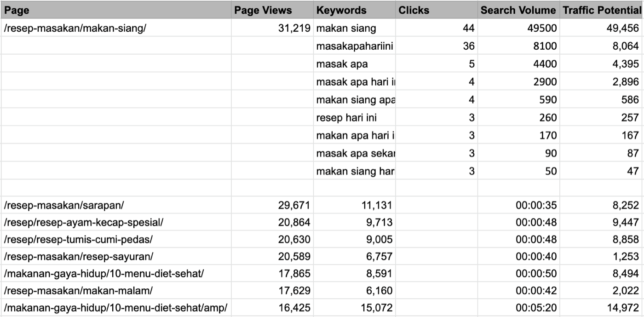Click keywords cell 9,713
The image size is (644, 317).
[x=354, y=222]
